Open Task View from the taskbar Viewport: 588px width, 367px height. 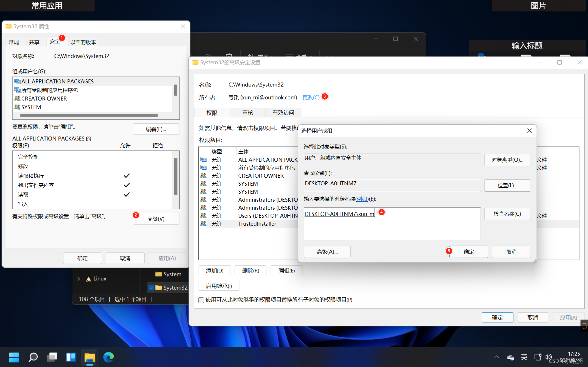(x=52, y=357)
